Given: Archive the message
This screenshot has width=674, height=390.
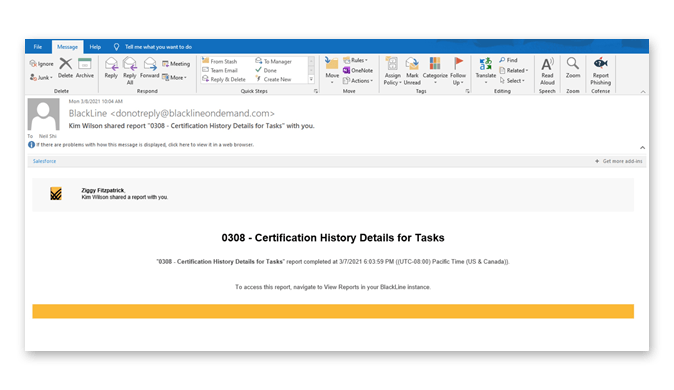Looking at the screenshot, I should pos(85,68).
